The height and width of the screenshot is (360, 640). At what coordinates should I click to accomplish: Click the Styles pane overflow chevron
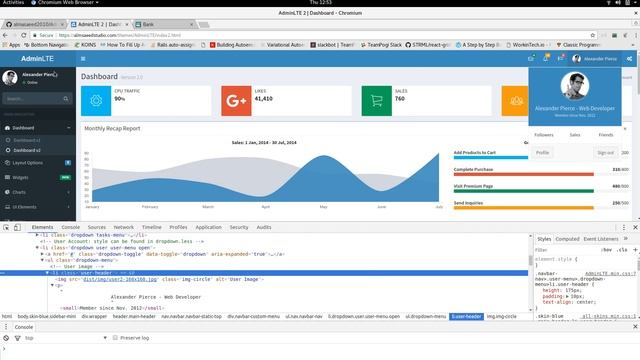[x=626, y=239]
